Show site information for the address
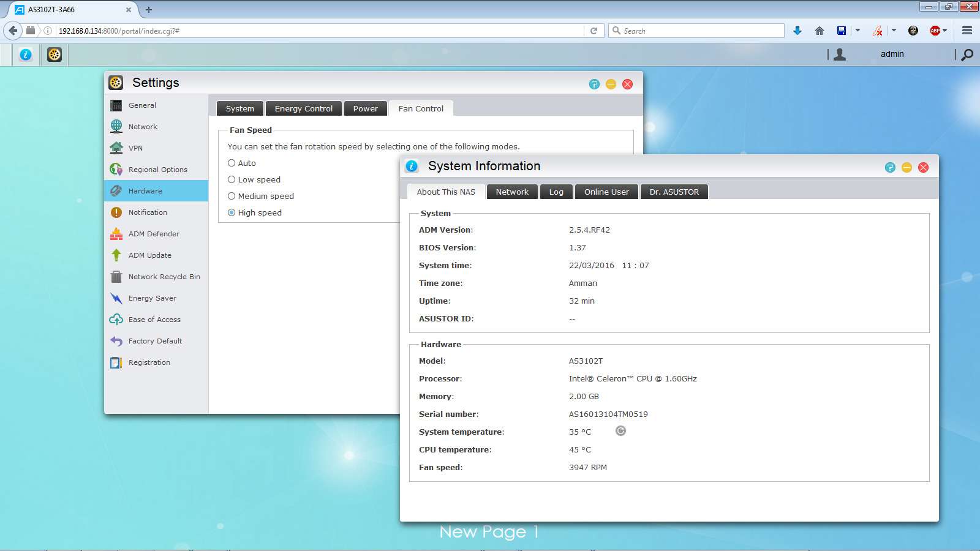Screen dimensions: 980x551 (x=48, y=31)
